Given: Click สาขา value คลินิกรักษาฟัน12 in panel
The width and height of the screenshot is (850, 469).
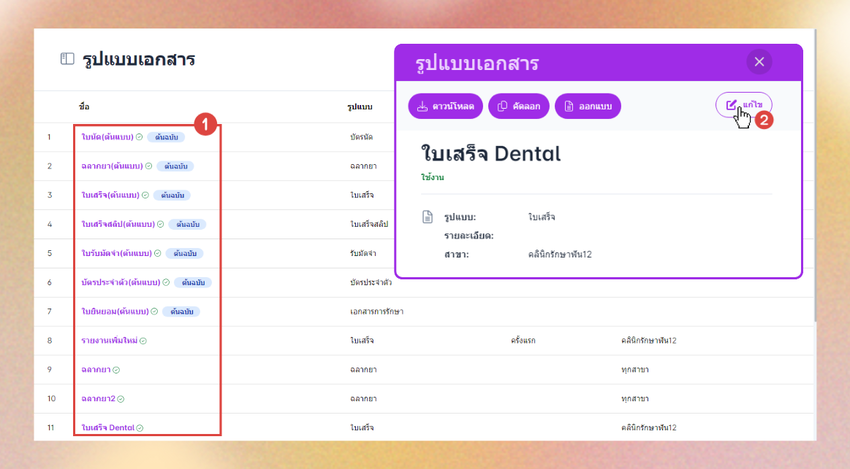Looking at the screenshot, I should (x=560, y=254).
